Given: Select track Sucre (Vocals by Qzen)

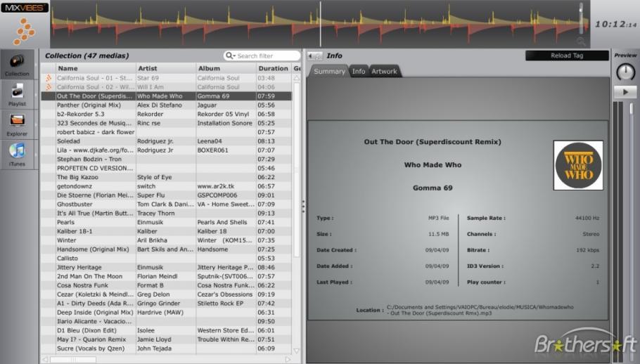Looking at the screenshot, I should tap(167, 349).
